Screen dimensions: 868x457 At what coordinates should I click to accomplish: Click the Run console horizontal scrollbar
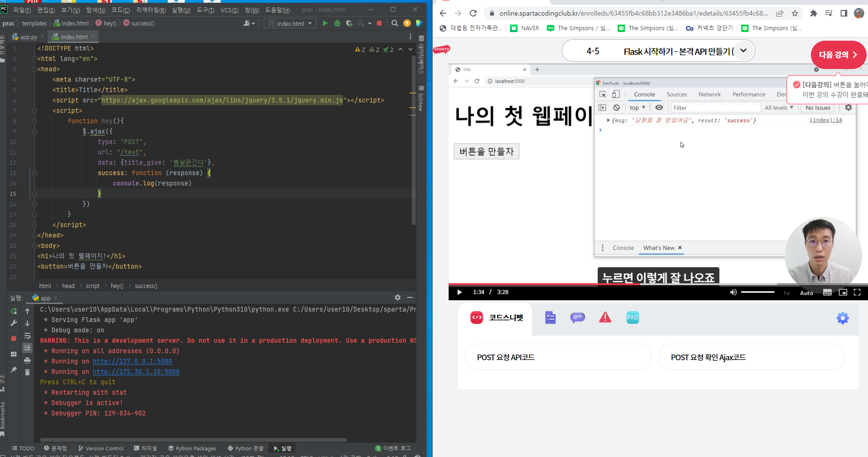[x=193, y=440]
